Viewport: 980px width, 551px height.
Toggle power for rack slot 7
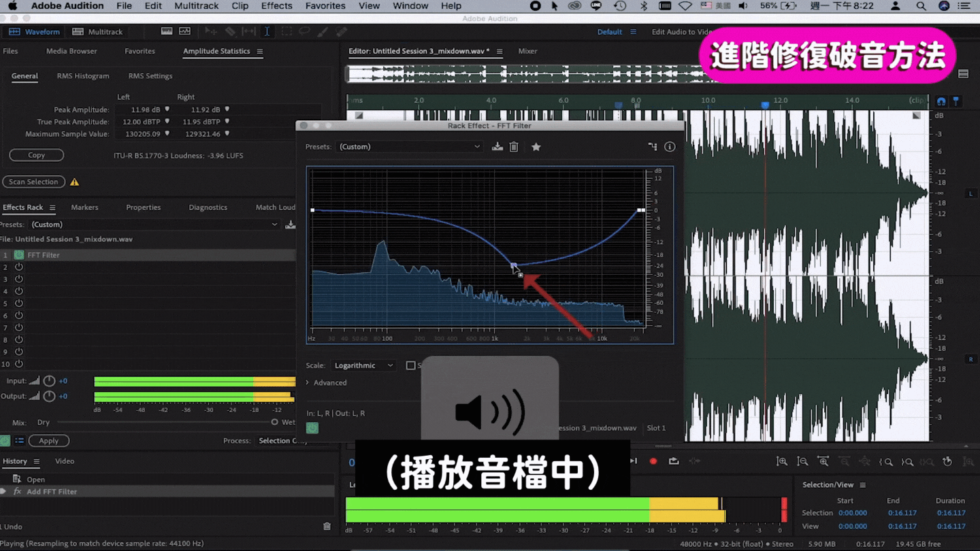click(x=19, y=327)
